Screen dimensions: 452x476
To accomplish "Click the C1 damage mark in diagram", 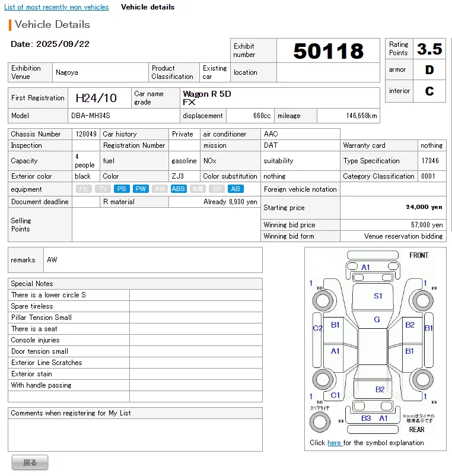I will tap(335, 395).
